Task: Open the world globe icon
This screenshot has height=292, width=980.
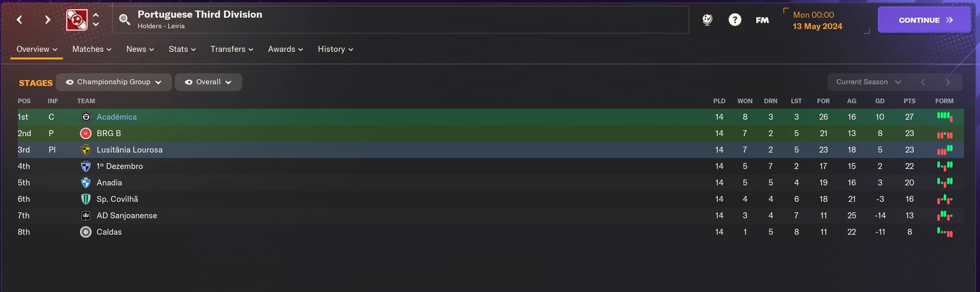Action: tap(707, 20)
